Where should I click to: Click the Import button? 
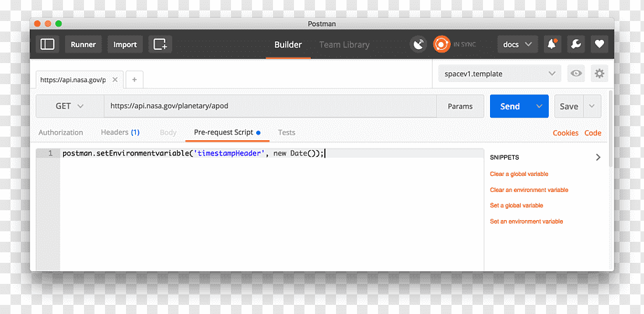tap(125, 44)
